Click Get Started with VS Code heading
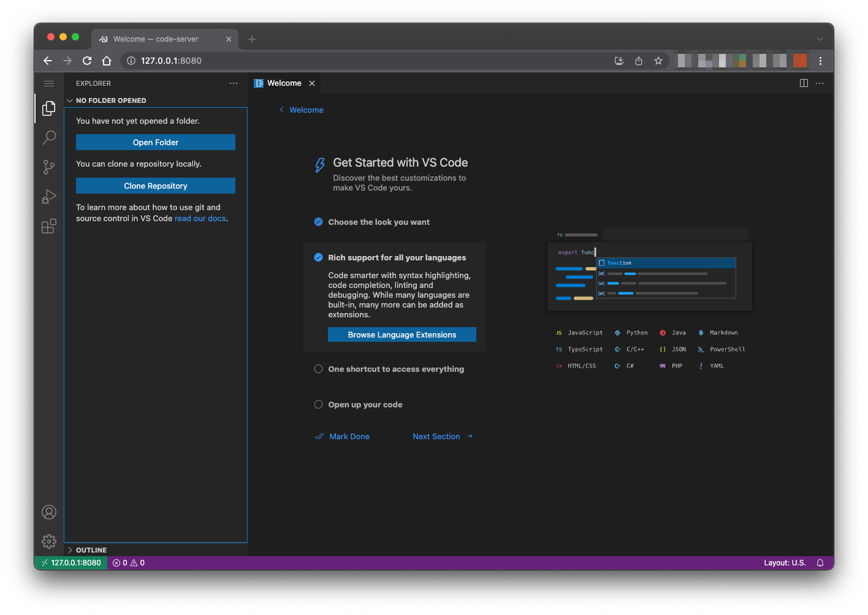This screenshot has height=615, width=868. [x=400, y=163]
